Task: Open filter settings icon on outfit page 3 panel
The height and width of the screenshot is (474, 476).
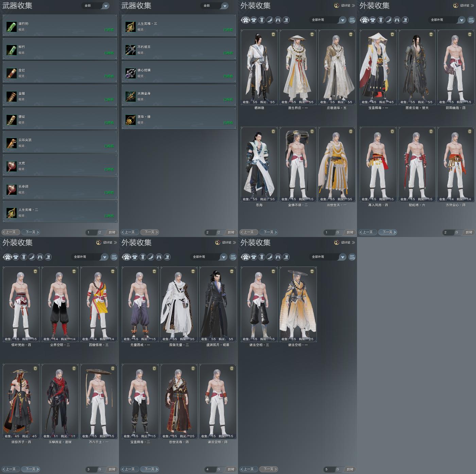Action: (114, 257)
